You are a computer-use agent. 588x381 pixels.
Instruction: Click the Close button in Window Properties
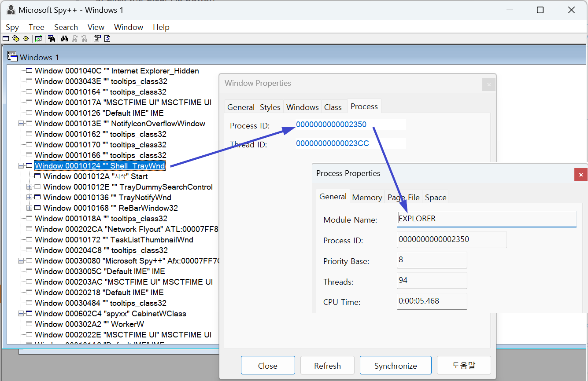[x=268, y=366]
